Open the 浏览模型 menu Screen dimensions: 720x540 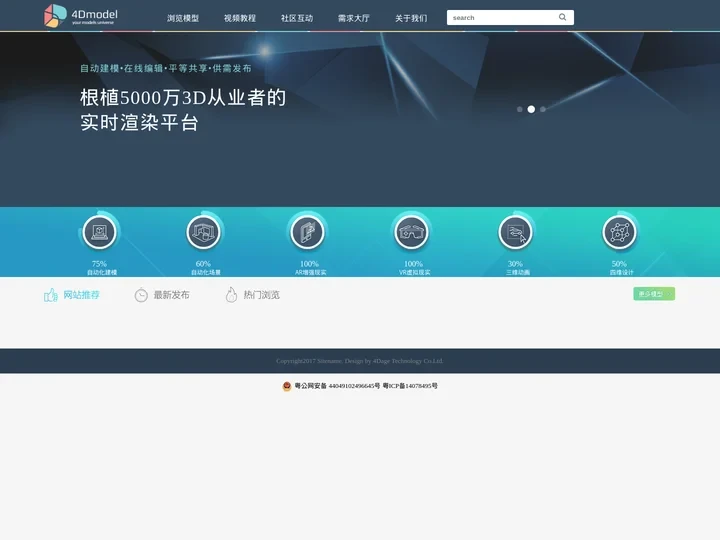click(183, 18)
